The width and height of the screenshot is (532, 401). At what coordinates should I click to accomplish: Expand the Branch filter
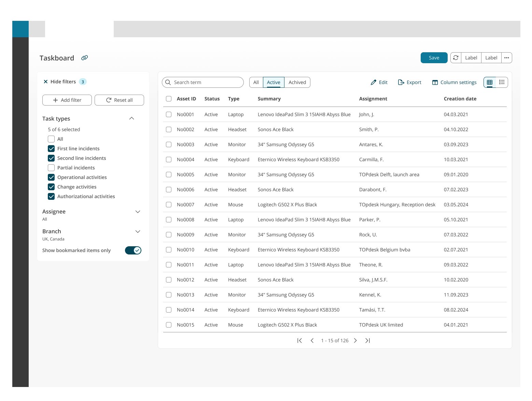(138, 232)
